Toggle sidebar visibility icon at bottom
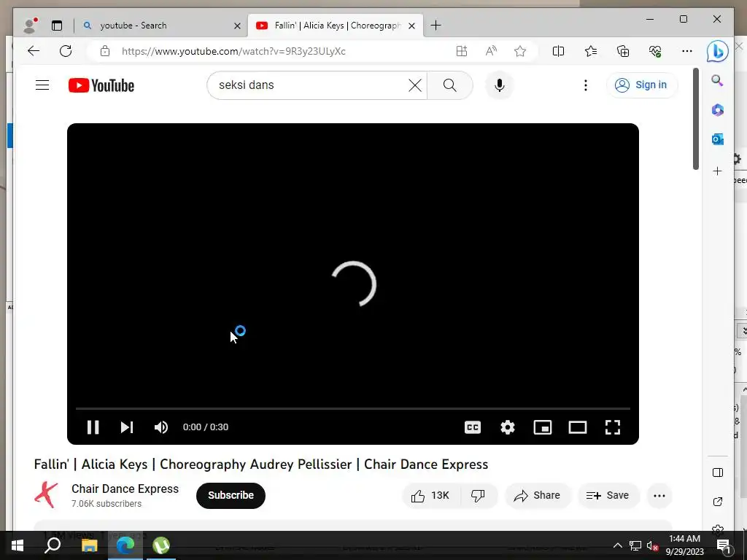This screenshot has height=560, width=747. click(718, 472)
